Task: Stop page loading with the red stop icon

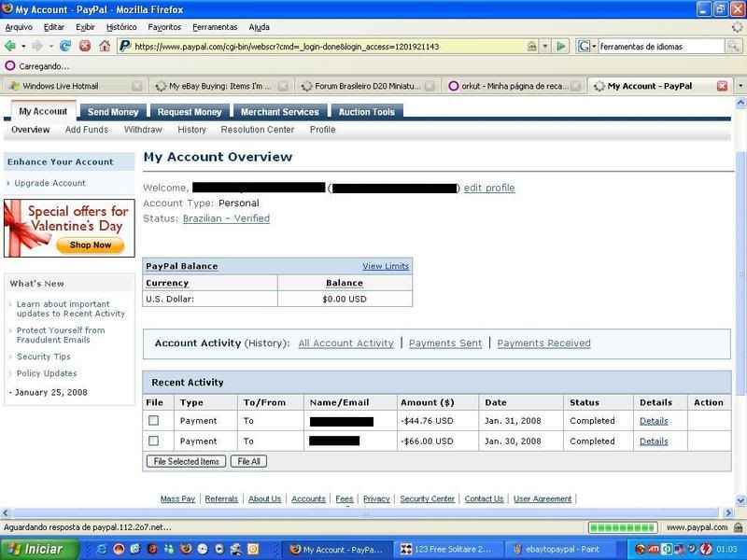Action: (85, 46)
